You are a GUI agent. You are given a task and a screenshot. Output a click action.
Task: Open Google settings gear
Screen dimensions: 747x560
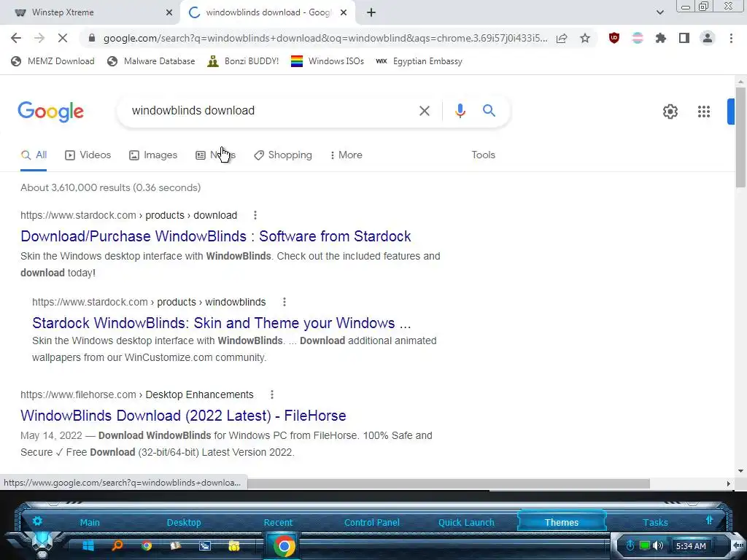pos(670,112)
